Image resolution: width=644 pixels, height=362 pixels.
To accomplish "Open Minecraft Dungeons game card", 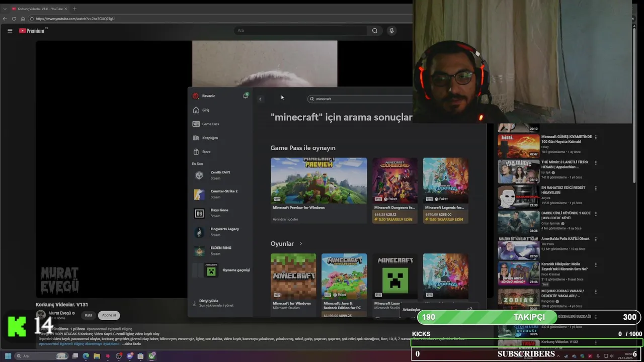I will pos(395,190).
